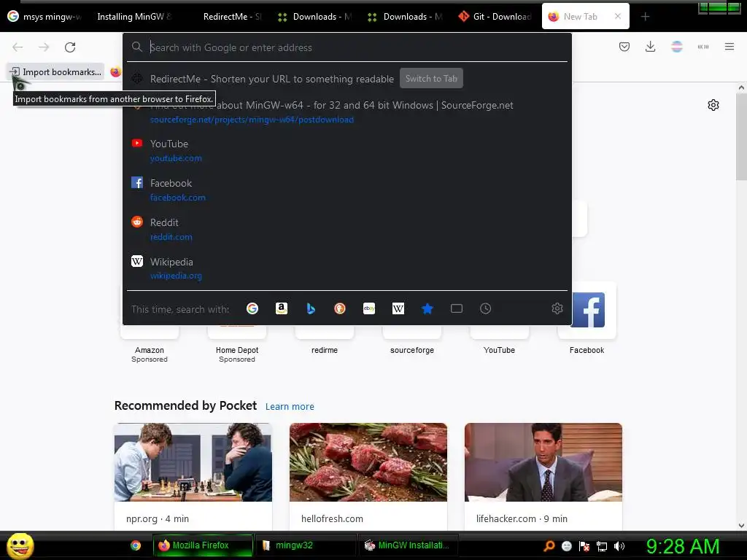
Task: Switch to the Git - Download tab
Action: click(495, 17)
